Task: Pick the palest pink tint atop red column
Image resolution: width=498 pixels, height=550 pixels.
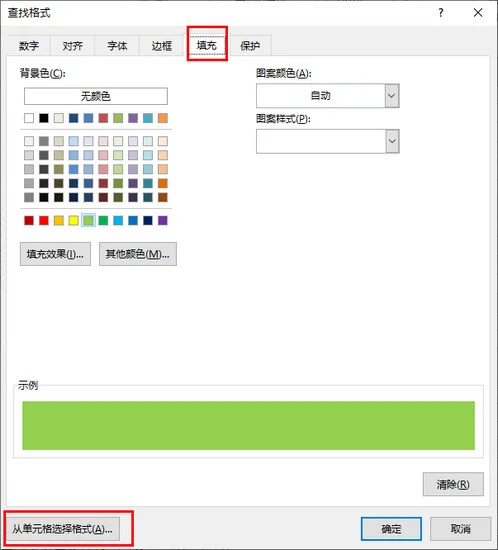Action: coord(103,141)
